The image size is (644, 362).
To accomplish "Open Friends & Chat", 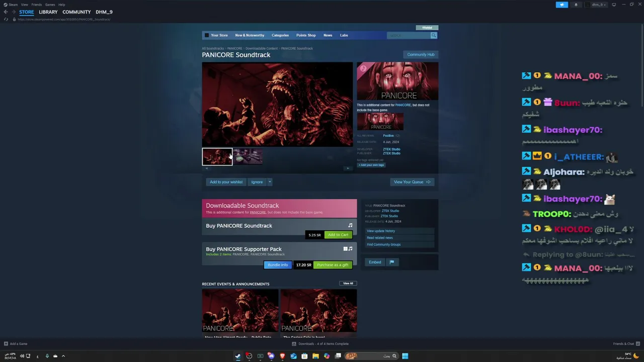I will [626, 344].
